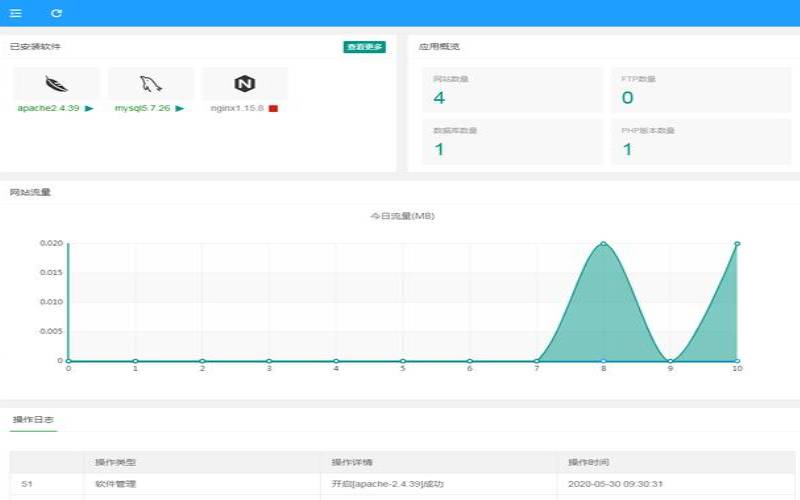Click the chart data point at hour 7

coord(537,361)
